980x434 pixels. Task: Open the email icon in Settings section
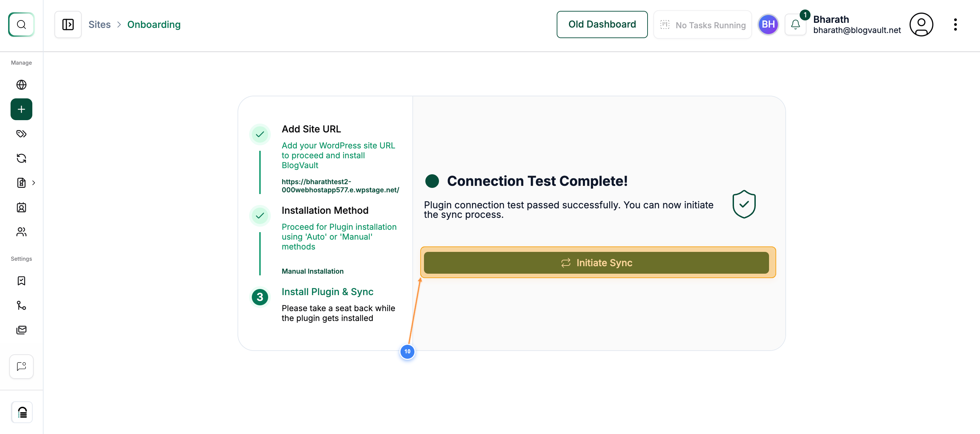point(21,330)
